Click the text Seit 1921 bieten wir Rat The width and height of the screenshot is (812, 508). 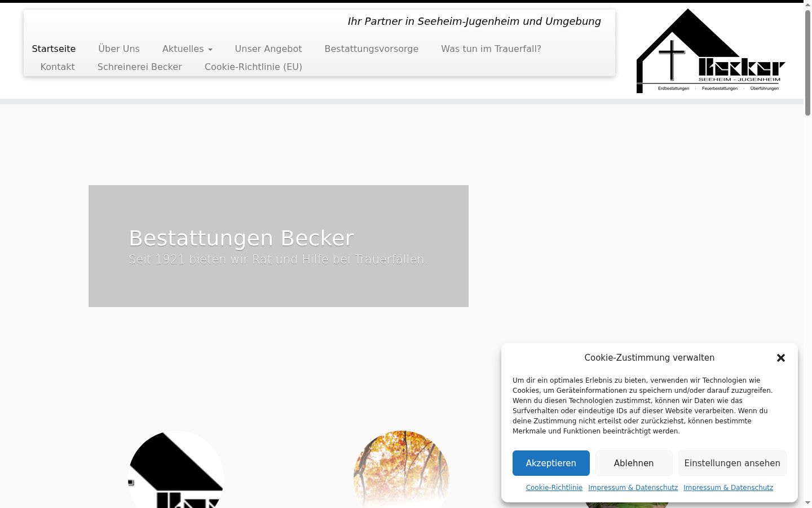point(279,260)
